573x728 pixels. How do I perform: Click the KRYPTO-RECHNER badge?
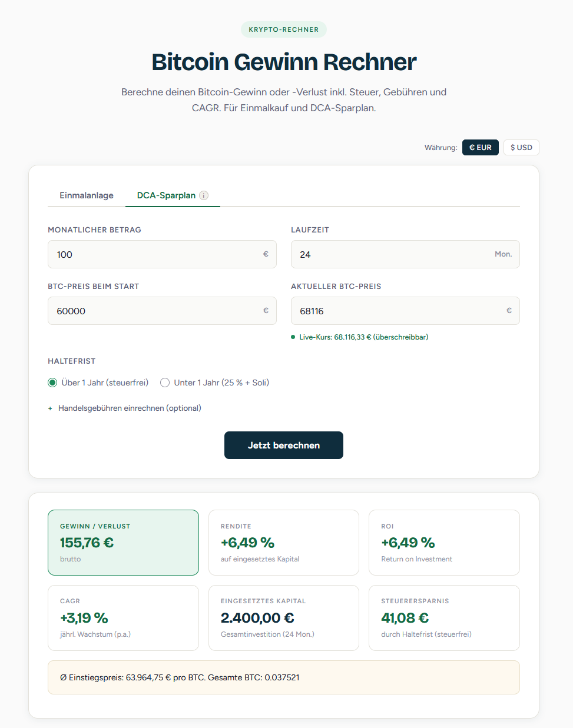click(284, 29)
